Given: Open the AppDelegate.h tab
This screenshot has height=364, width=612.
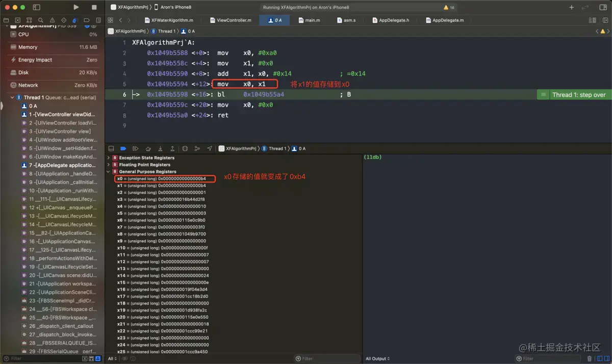Looking at the screenshot, I should click(x=394, y=20).
